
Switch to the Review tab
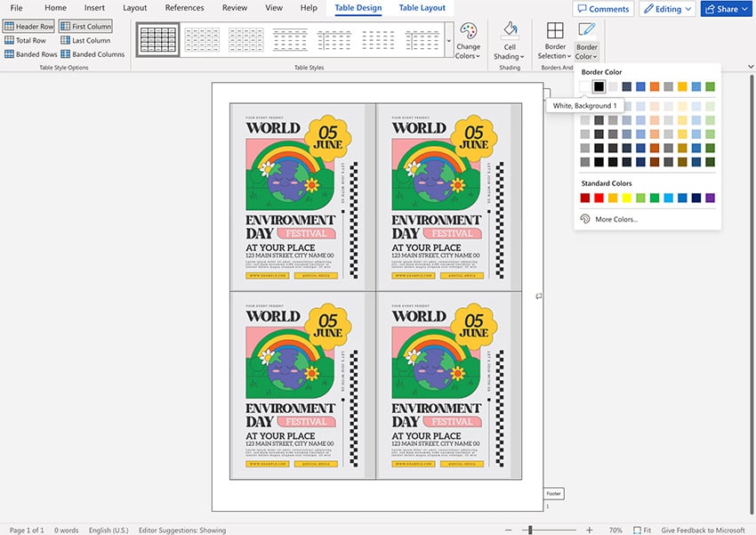pyautogui.click(x=234, y=8)
